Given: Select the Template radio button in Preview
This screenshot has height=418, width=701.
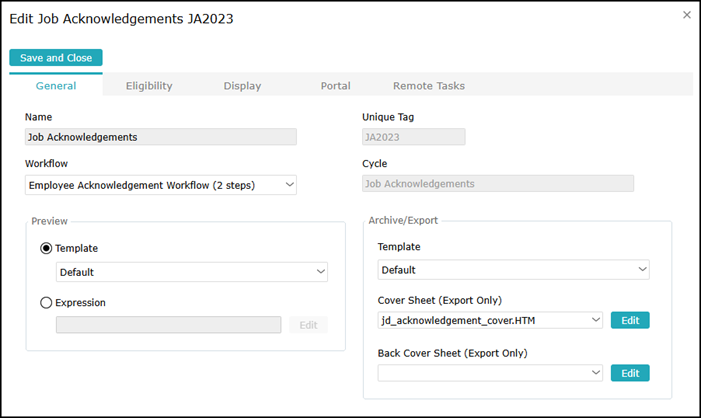Looking at the screenshot, I should point(46,248).
